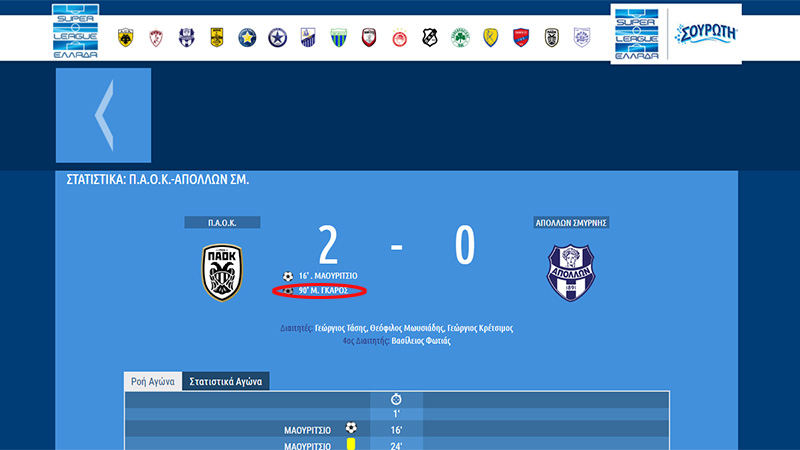Click the Π.Α.Ο.Κ. team name label
The height and width of the screenshot is (450, 800).
click(222, 223)
